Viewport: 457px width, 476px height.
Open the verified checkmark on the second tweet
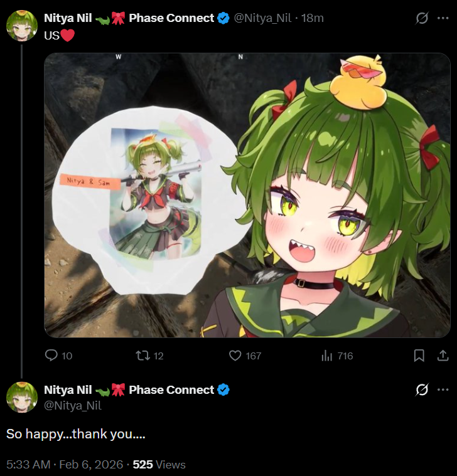223,390
